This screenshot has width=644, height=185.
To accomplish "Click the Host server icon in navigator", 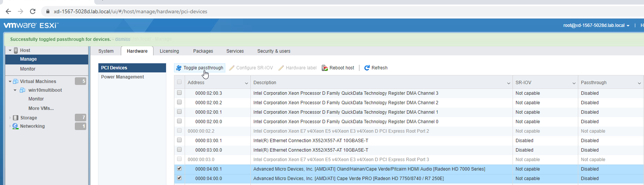I will tap(16, 50).
